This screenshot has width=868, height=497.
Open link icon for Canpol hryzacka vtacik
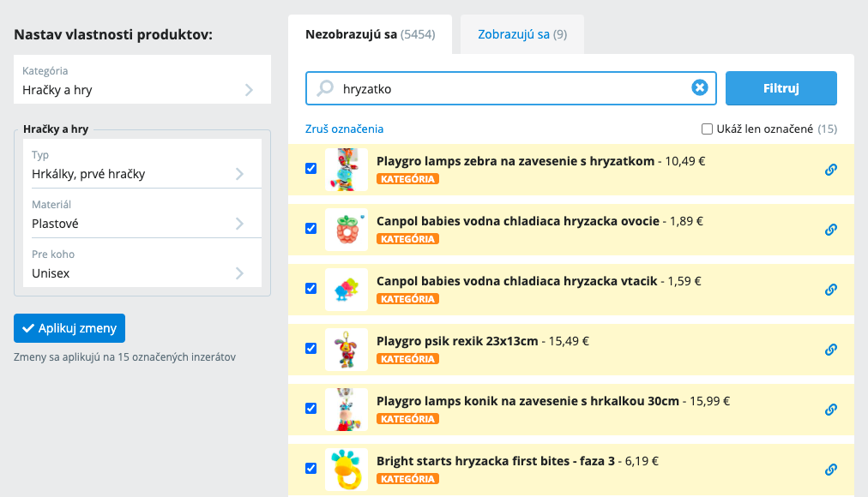pyautogui.click(x=830, y=290)
